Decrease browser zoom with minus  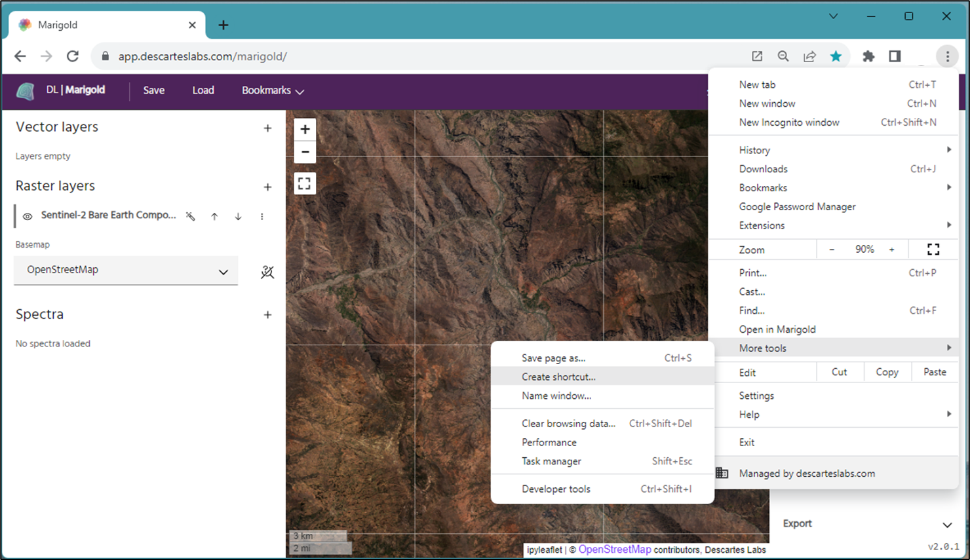pos(832,250)
